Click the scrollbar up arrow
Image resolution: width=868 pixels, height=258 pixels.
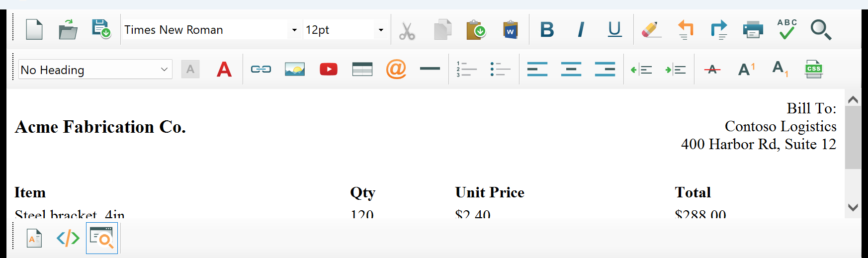point(853,99)
